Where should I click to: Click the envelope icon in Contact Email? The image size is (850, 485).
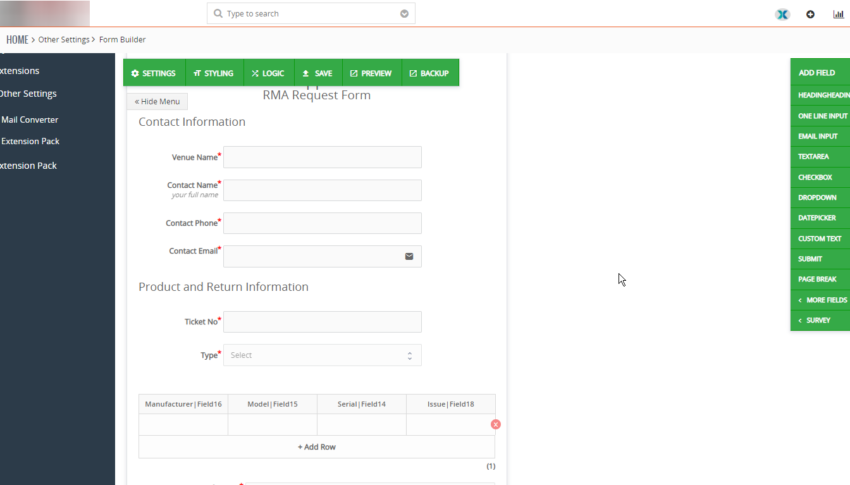(x=409, y=256)
